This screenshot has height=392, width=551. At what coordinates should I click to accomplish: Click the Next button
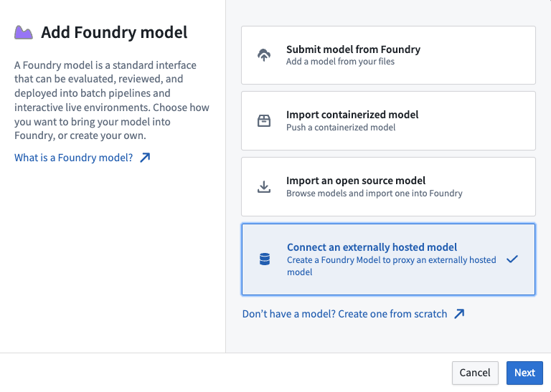tap(524, 373)
